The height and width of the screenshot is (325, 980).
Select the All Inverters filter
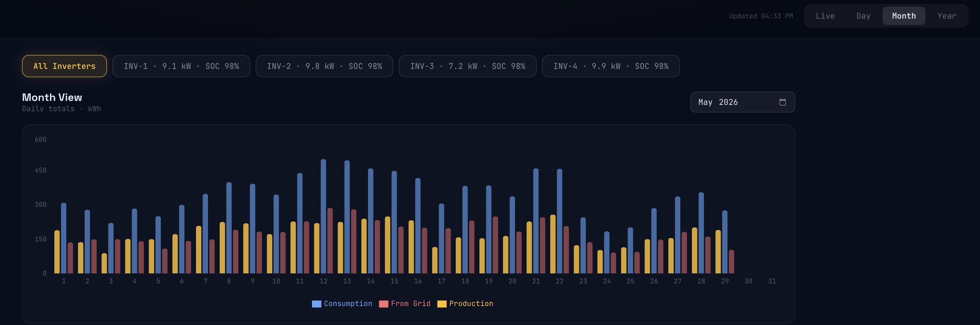(64, 66)
